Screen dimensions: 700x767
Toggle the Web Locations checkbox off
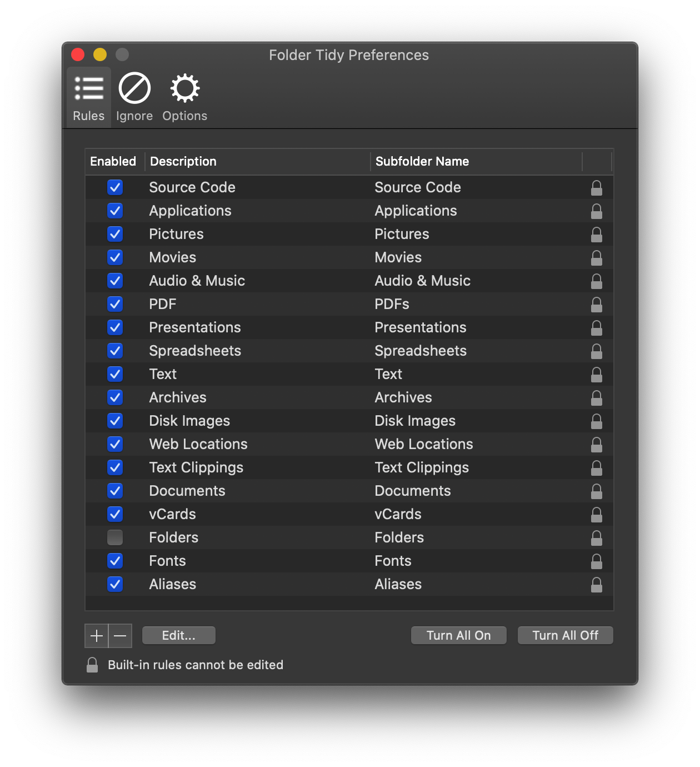(115, 444)
